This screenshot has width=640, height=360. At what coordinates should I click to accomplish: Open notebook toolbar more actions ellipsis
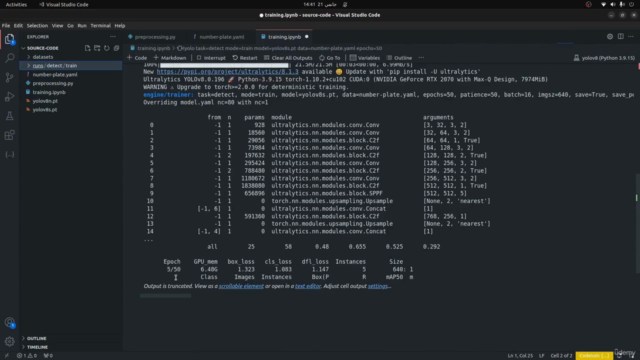(x=421, y=58)
